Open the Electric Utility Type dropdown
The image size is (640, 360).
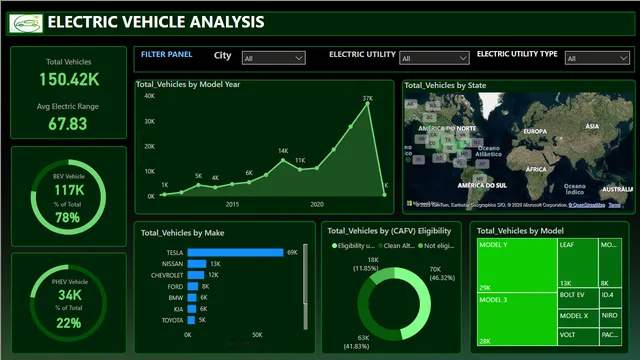pos(597,58)
